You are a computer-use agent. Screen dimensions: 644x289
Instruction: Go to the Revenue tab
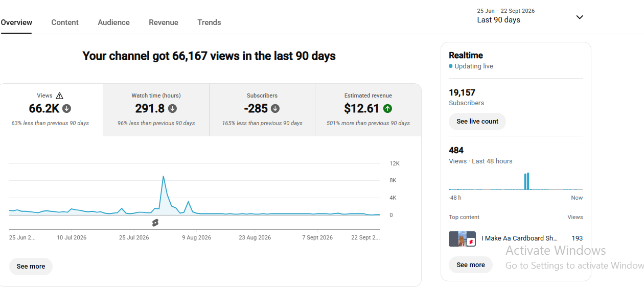pos(164,22)
